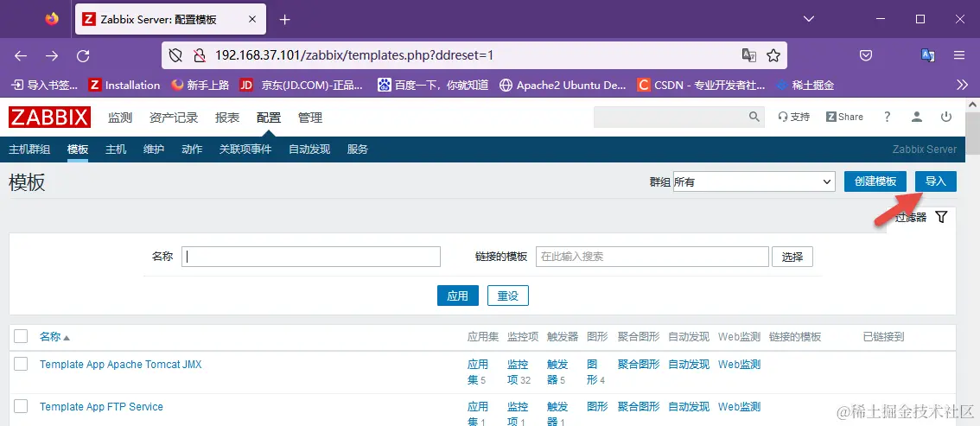
Task: Open the 监测 menu
Action: tap(120, 118)
